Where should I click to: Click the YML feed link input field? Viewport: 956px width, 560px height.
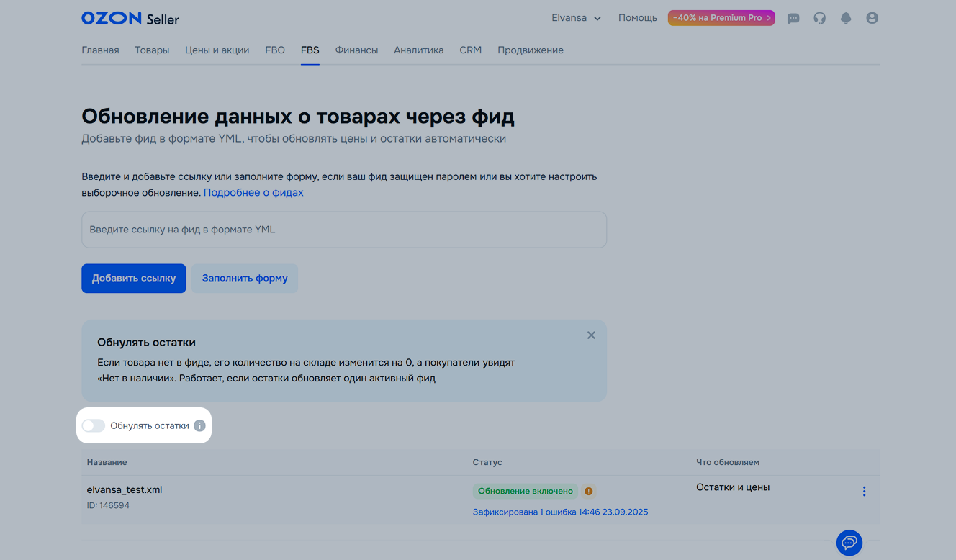(x=344, y=230)
